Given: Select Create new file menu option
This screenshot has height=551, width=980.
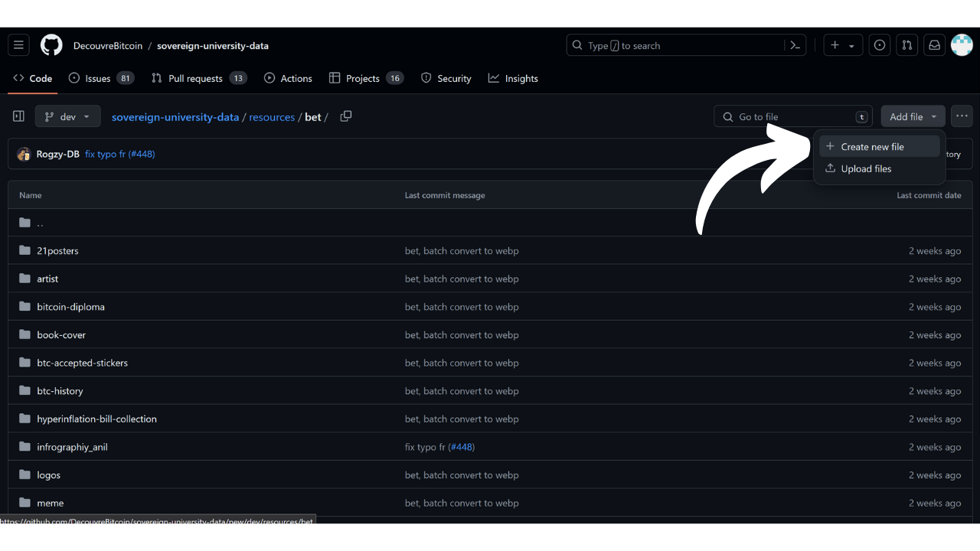Looking at the screenshot, I should point(872,146).
